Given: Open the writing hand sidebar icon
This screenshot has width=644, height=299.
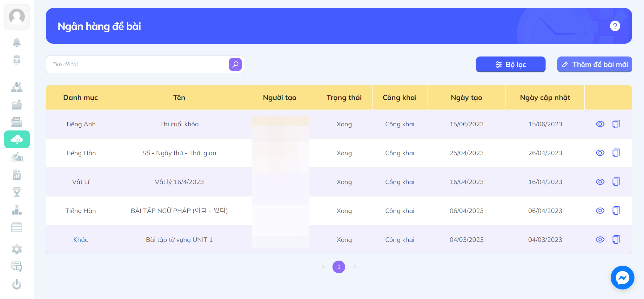Looking at the screenshot, I should click(x=17, y=157).
